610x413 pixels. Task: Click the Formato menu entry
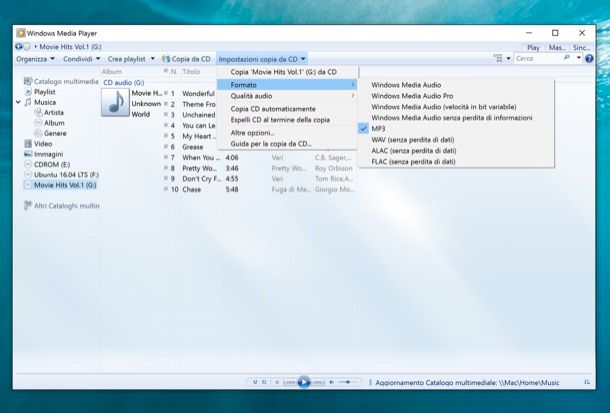click(287, 85)
